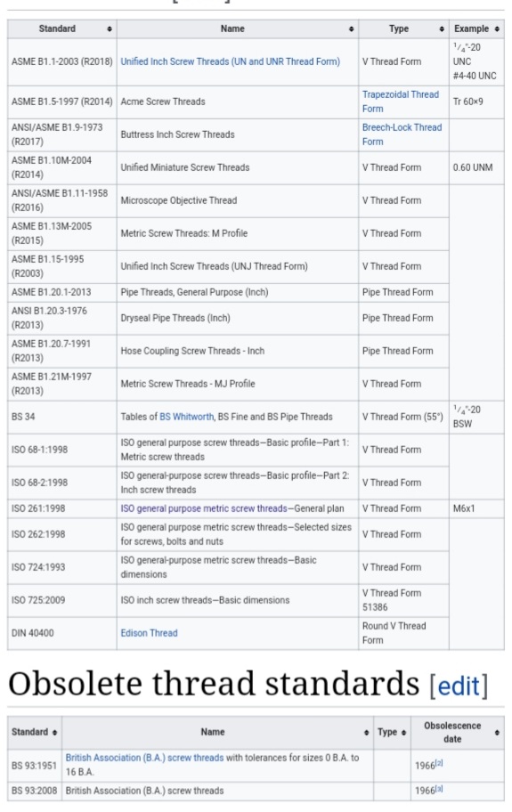This screenshot has width=512, height=812.
Task: Click the BS 93:2008 cell
Action: 35,792
